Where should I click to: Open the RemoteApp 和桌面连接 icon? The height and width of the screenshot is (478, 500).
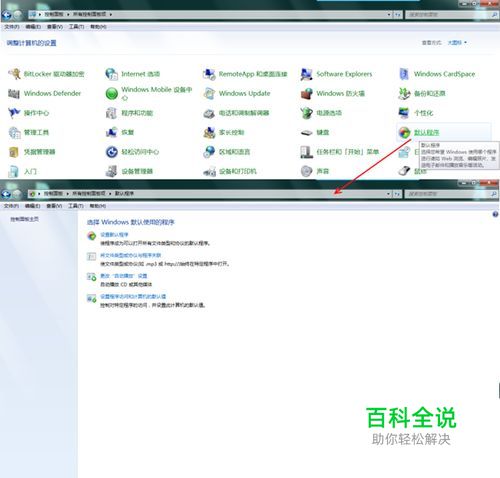209,74
